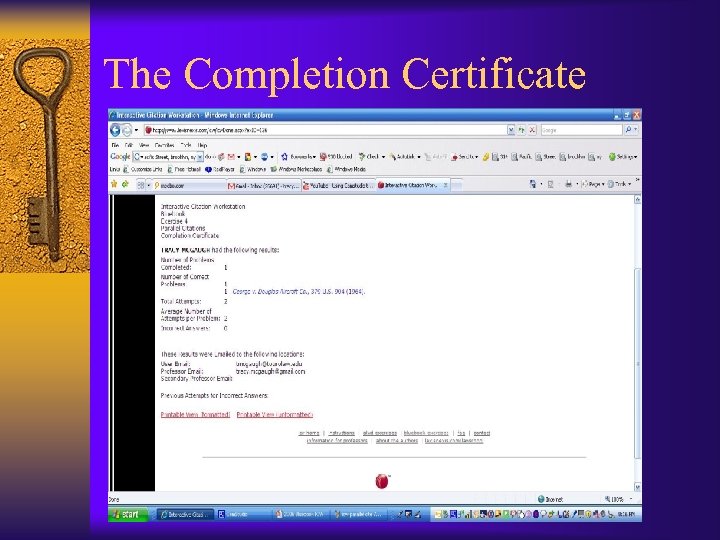The width and height of the screenshot is (720, 540).
Task: Click the red apple logo at page bottom
Action: point(382,481)
